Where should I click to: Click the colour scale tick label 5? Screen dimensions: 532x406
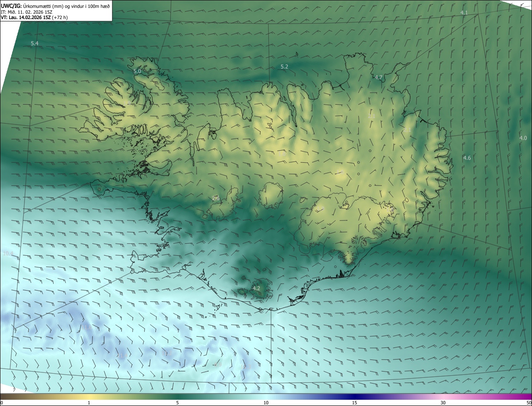pos(177,403)
